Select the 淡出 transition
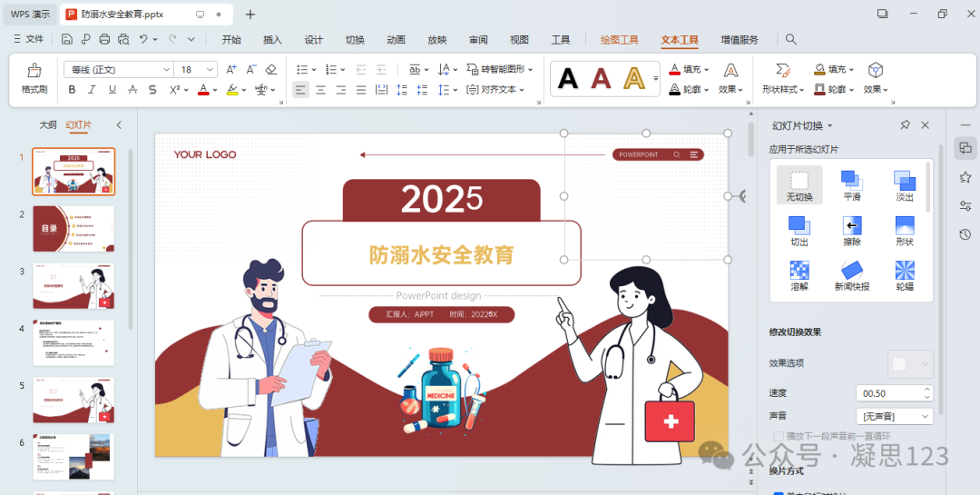 point(905,185)
